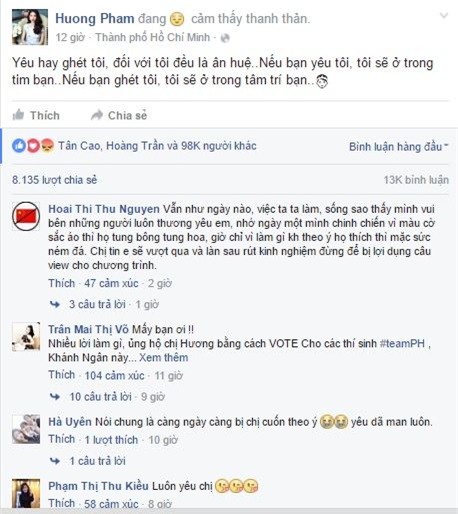Open the #teamPH hashtag link

click(x=402, y=343)
